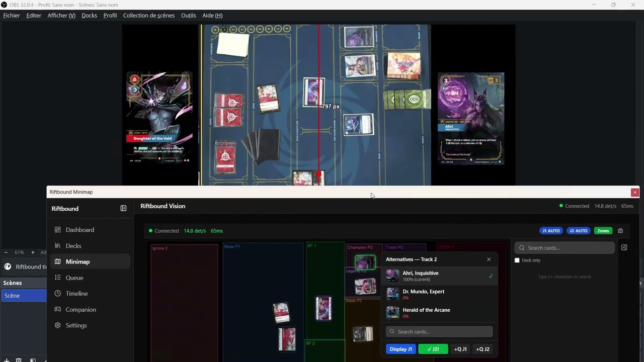Focus the popup Search cards field

439,331
